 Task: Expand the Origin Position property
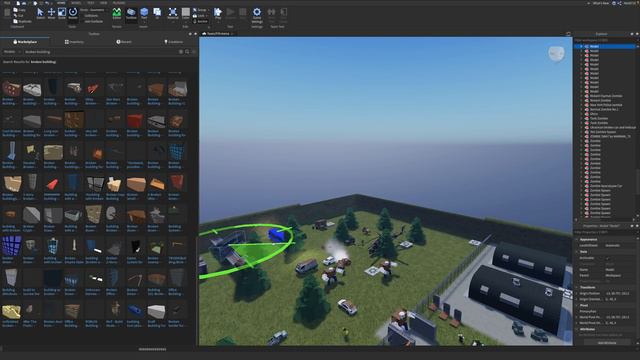pos(577,293)
